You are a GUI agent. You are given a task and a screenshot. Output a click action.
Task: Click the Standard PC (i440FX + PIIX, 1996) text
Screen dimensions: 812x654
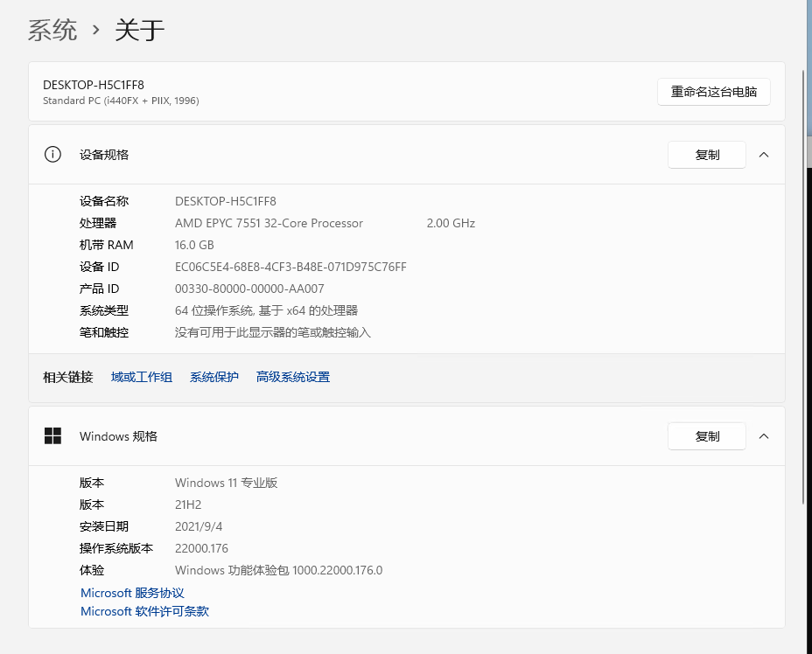click(121, 101)
